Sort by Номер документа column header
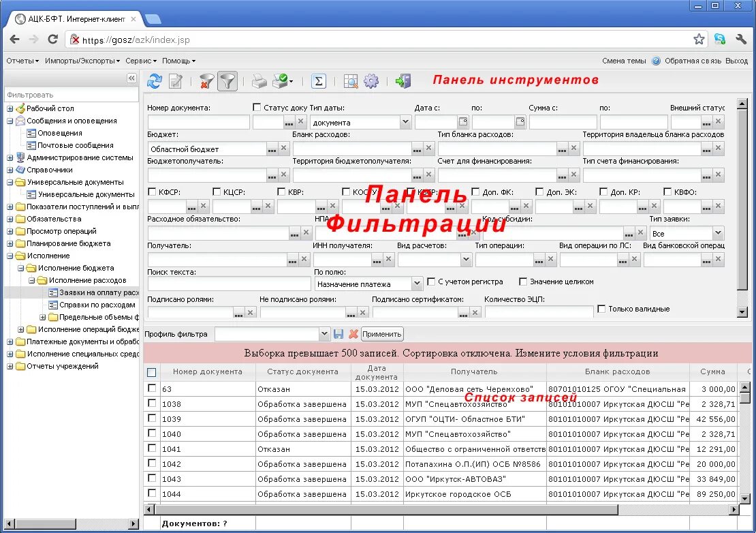The width and height of the screenshot is (756, 533). [x=207, y=371]
